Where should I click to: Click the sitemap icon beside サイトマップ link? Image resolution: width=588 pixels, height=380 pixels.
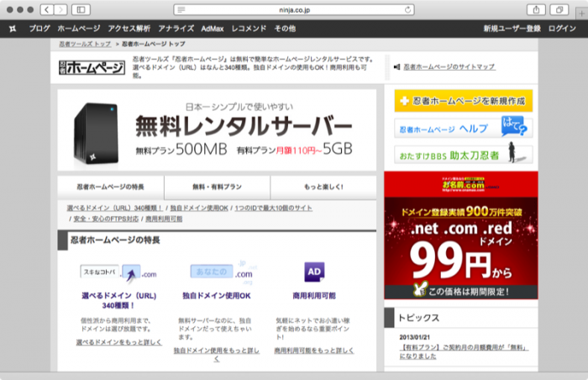coord(396,67)
